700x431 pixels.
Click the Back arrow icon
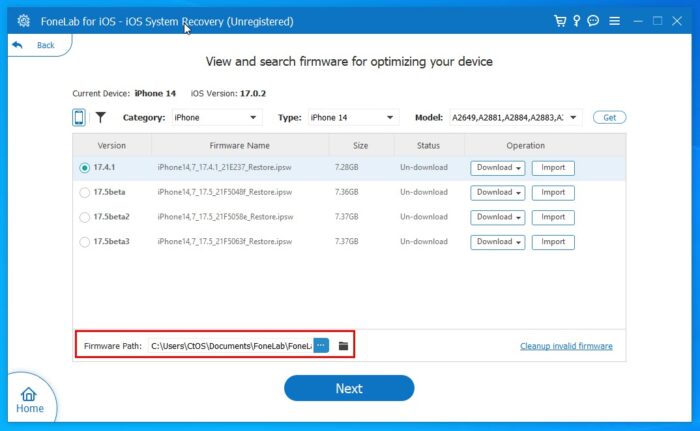click(x=17, y=45)
